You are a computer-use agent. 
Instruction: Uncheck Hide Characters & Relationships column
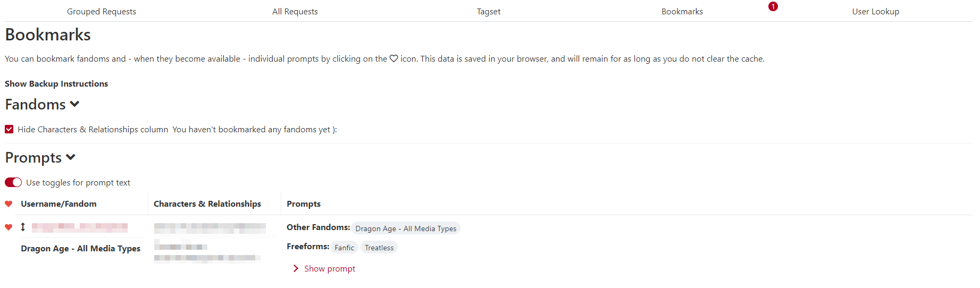9,129
